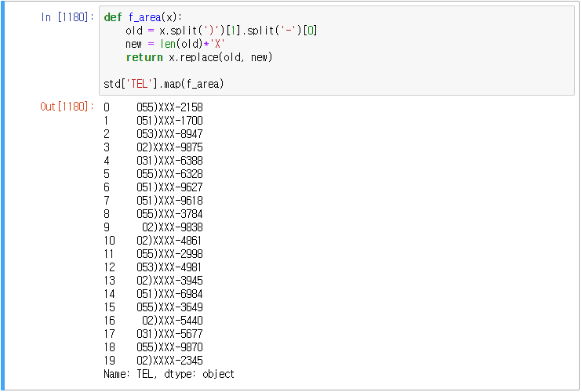Click the 'def f_area(x):' code line
The height and width of the screenshot is (392, 582).
click(143, 17)
